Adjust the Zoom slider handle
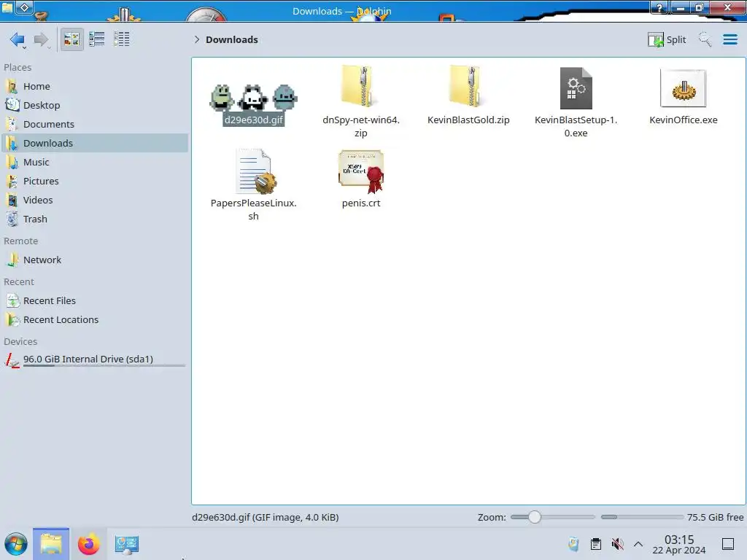The width and height of the screenshot is (747, 560). tap(535, 517)
